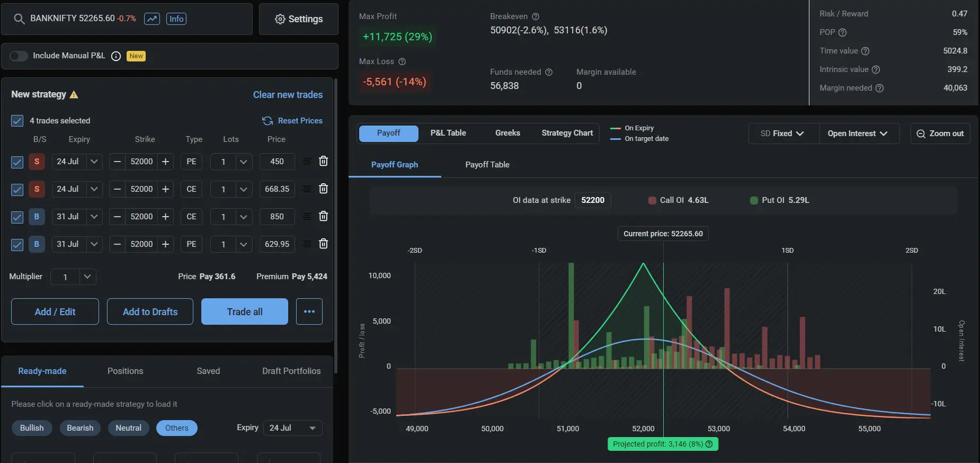Click the red Call OI legend swatch
The image size is (980, 463).
[652, 200]
